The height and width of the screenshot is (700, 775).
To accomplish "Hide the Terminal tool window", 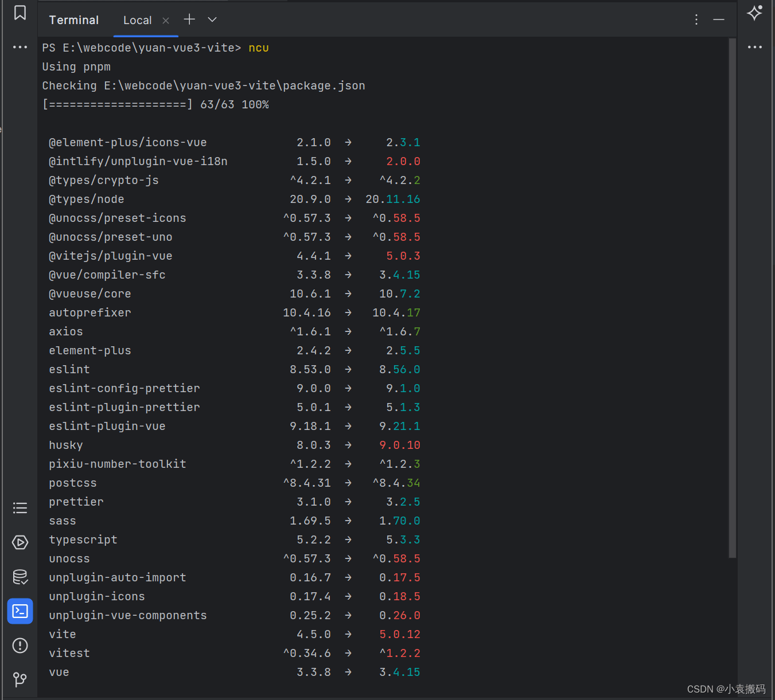I will [719, 19].
